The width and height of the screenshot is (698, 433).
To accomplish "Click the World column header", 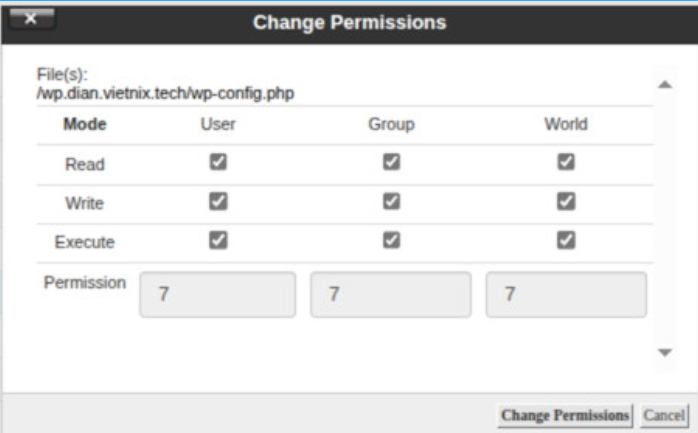I will [566, 125].
